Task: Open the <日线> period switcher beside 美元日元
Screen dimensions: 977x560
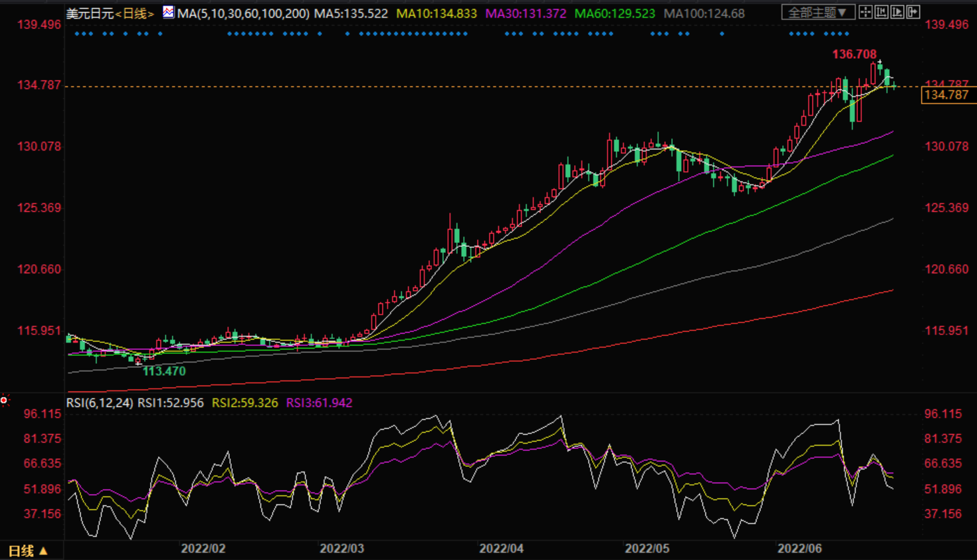Action: click(x=135, y=13)
